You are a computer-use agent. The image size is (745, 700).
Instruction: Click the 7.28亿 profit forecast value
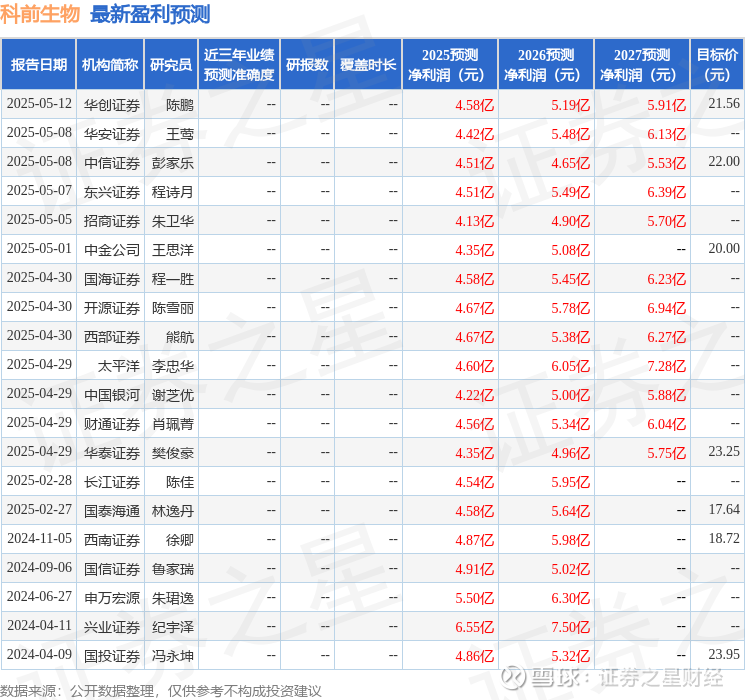point(666,366)
